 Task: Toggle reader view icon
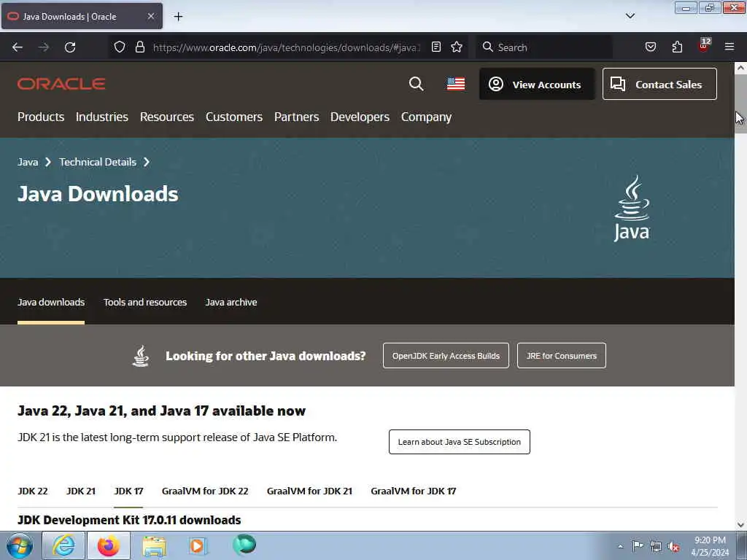point(436,47)
